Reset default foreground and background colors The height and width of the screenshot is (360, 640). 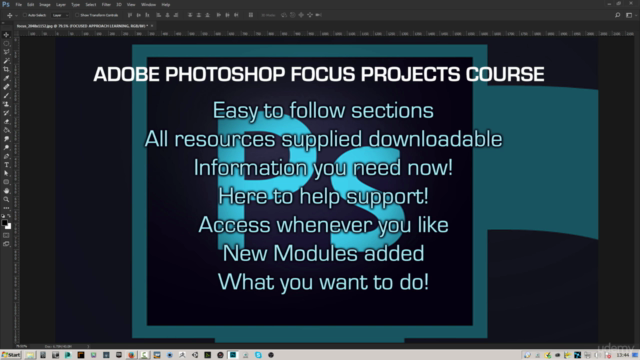(3, 216)
